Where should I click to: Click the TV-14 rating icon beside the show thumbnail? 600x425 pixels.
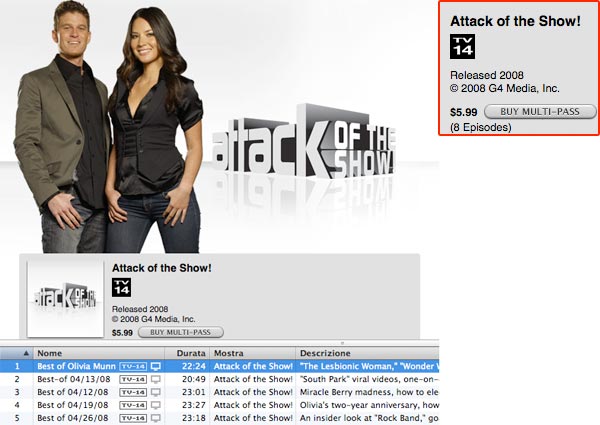point(121,288)
